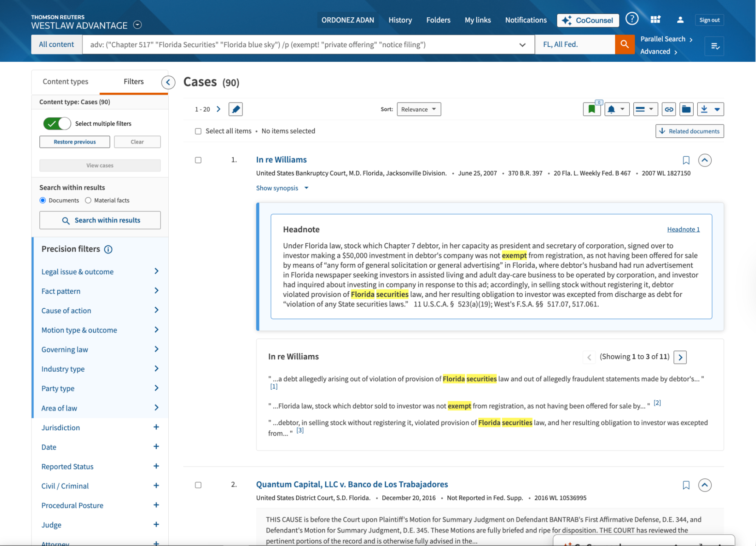Select the Quantum Capital case checkbox
This screenshot has height=546, width=756.
click(198, 485)
